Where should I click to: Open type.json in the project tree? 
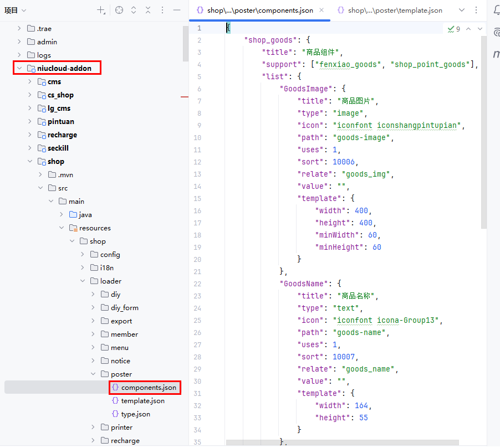(135, 414)
